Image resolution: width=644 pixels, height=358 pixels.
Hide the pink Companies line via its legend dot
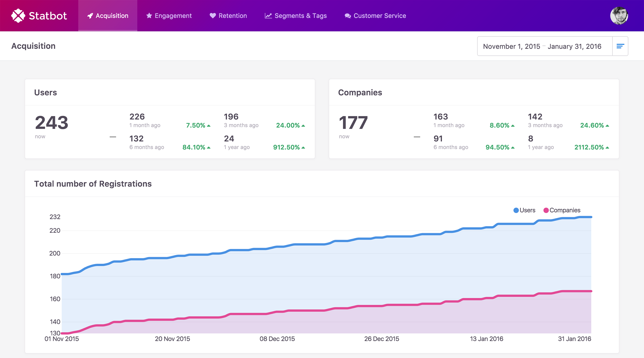(x=546, y=210)
